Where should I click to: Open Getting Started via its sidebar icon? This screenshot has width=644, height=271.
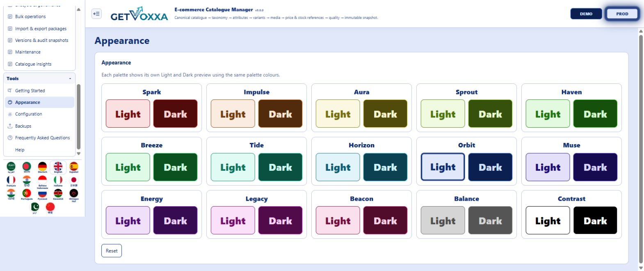pyautogui.click(x=10, y=90)
